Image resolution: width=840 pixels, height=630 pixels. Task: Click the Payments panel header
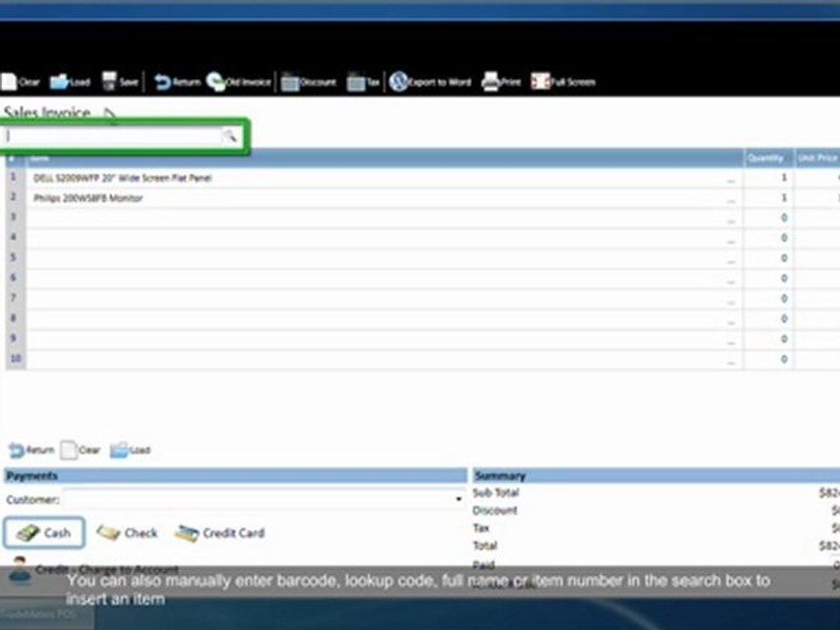point(235,476)
